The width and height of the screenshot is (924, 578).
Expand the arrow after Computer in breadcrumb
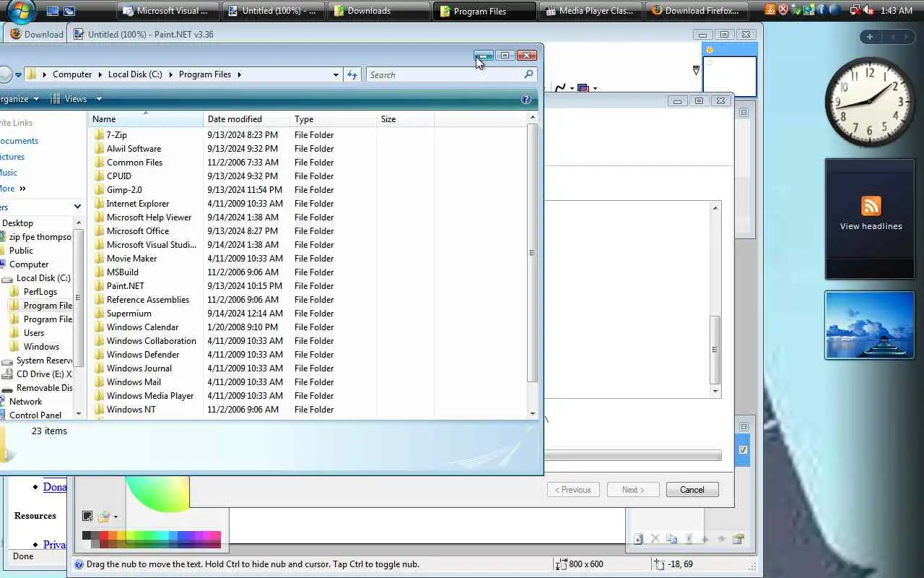pyautogui.click(x=100, y=74)
